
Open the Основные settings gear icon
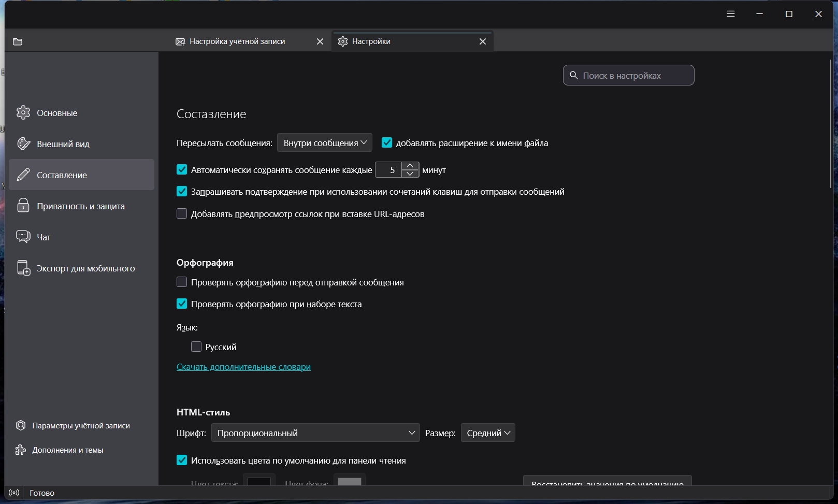[23, 112]
